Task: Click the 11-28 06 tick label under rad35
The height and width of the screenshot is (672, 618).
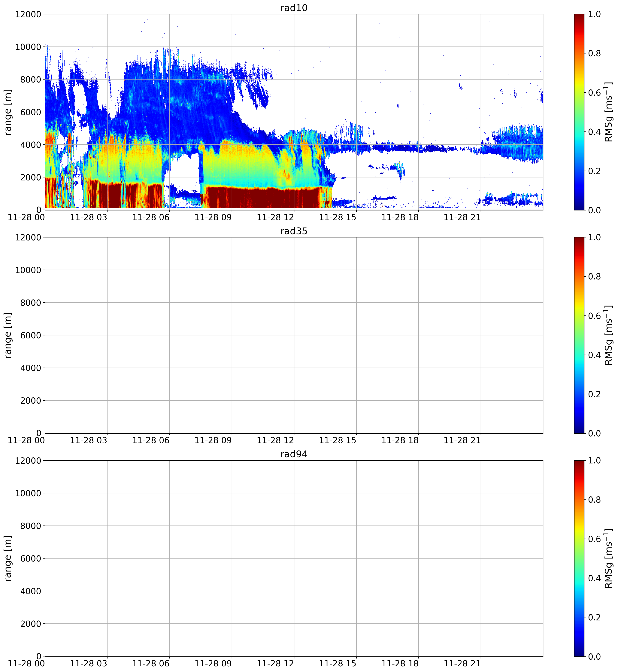Action: 151,440
